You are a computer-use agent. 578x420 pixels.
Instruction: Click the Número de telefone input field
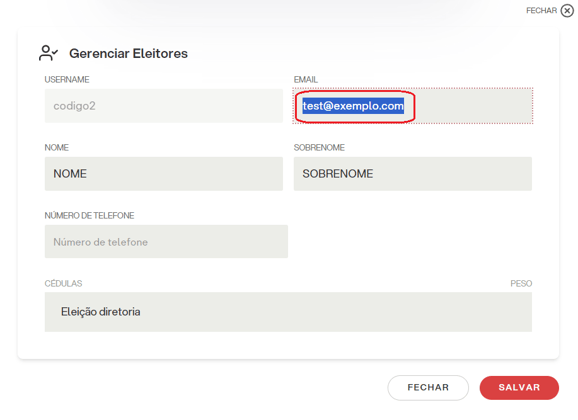click(166, 242)
